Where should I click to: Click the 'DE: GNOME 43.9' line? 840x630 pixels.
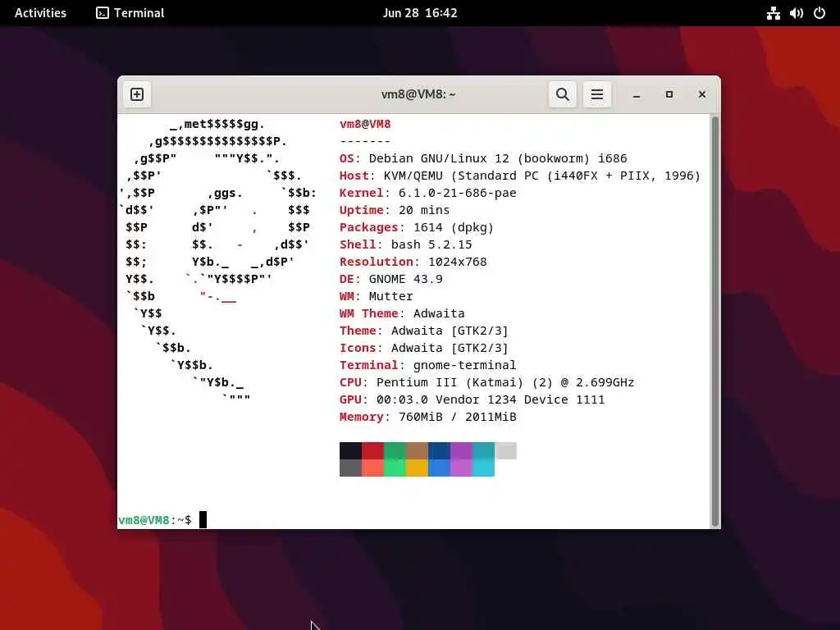[x=391, y=279]
